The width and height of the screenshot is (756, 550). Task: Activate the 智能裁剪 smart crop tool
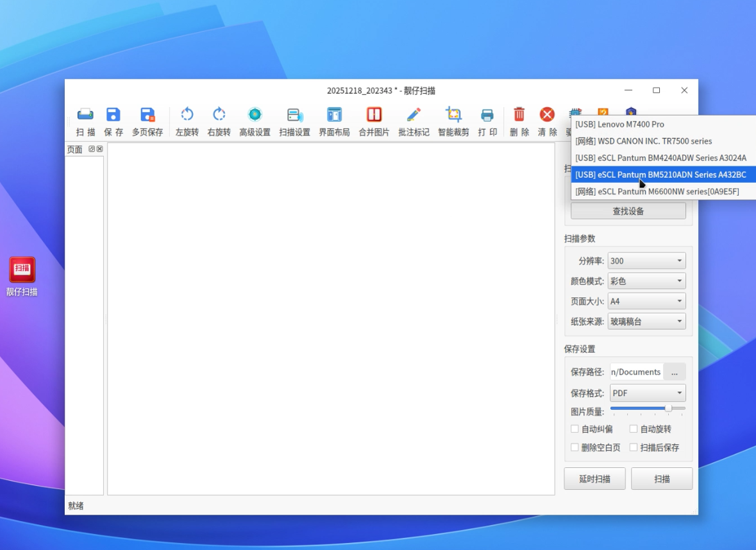tap(453, 121)
